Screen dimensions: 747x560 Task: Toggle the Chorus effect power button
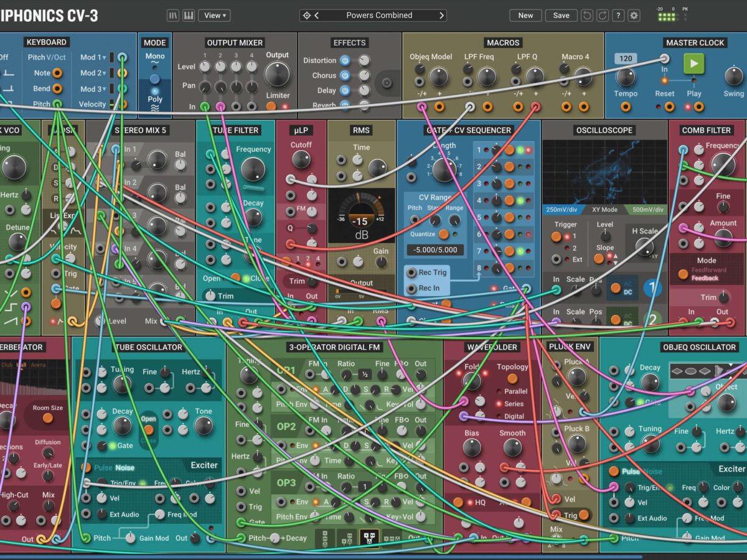[344, 76]
